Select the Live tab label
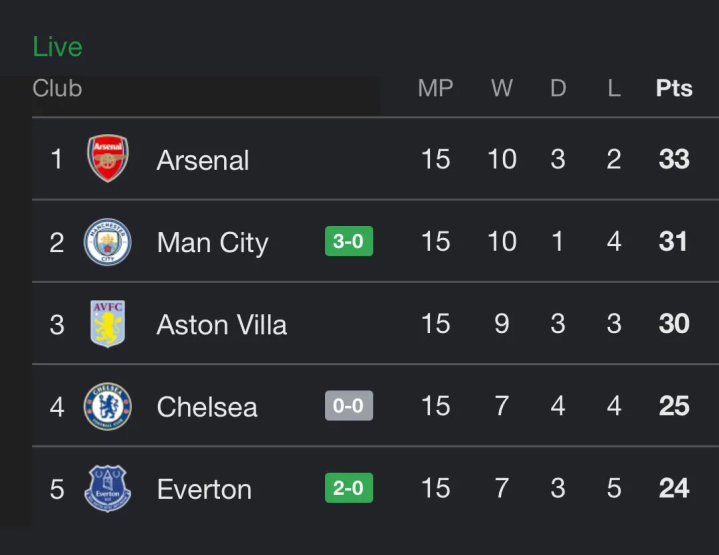 57,47
